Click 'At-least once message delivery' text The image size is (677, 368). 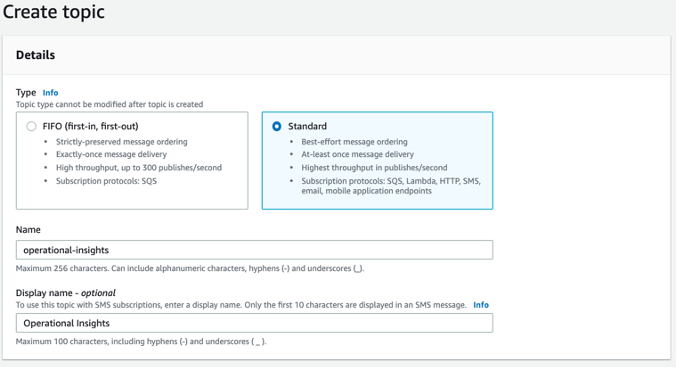coord(357,155)
